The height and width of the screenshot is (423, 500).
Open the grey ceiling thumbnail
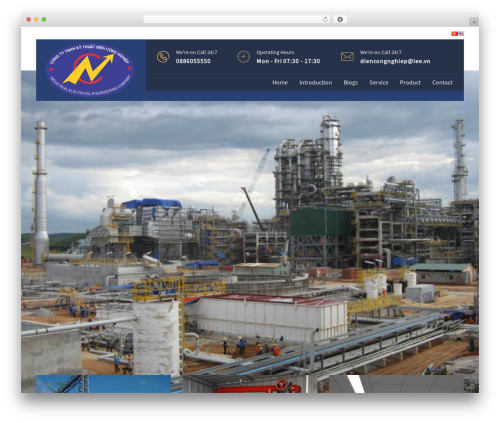tap(396, 384)
